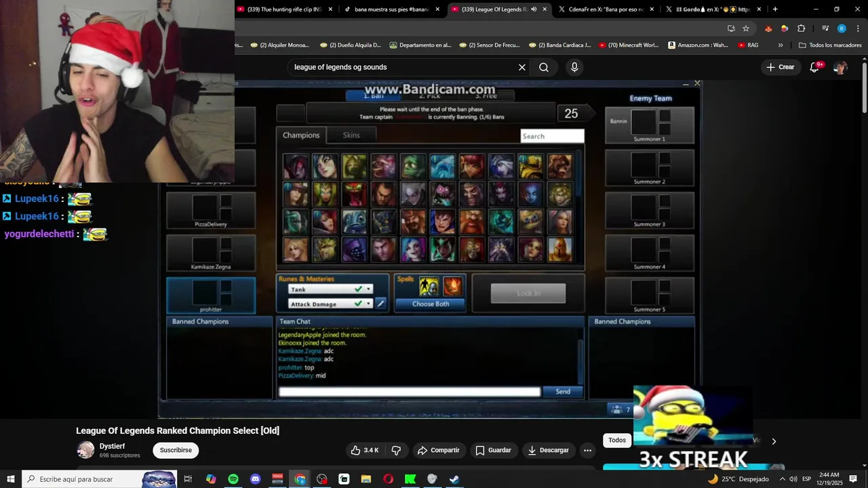This screenshot has width=868, height=488.
Task: Open File Explorer from the taskbar
Action: pyautogui.click(x=366, y=479)
